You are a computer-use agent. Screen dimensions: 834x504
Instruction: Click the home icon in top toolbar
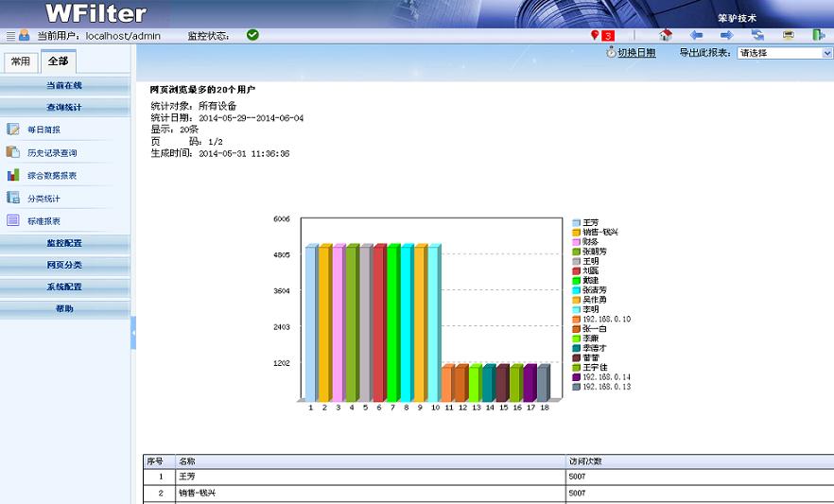pos(666,35)
